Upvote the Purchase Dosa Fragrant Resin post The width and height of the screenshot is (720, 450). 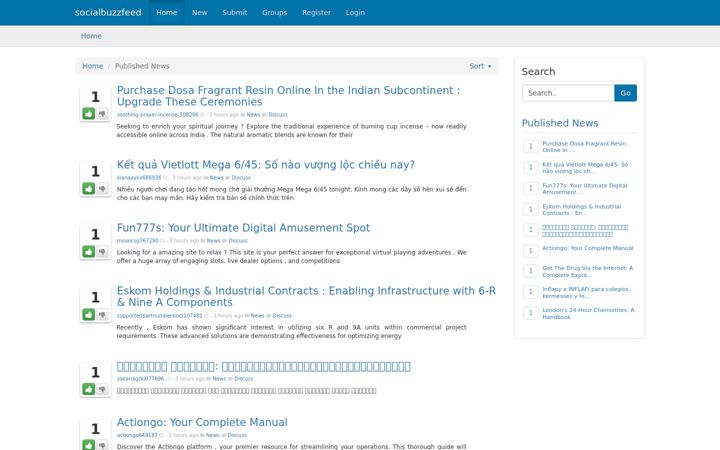[x=89, y=113]
